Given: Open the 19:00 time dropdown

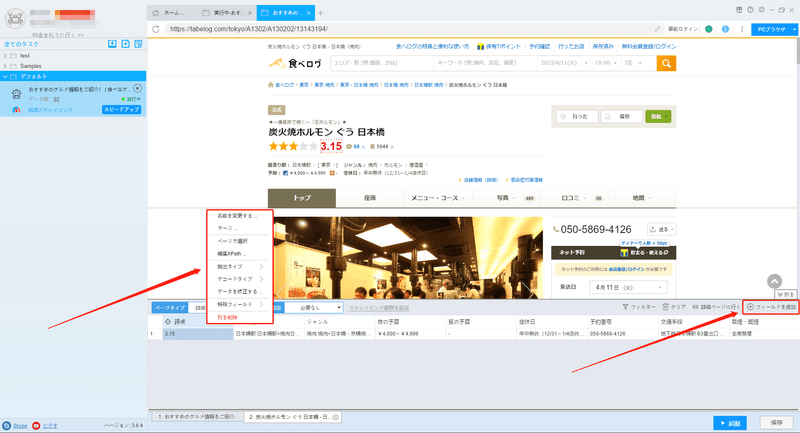Looking at the screenshot, I should [x=607, y=63].
